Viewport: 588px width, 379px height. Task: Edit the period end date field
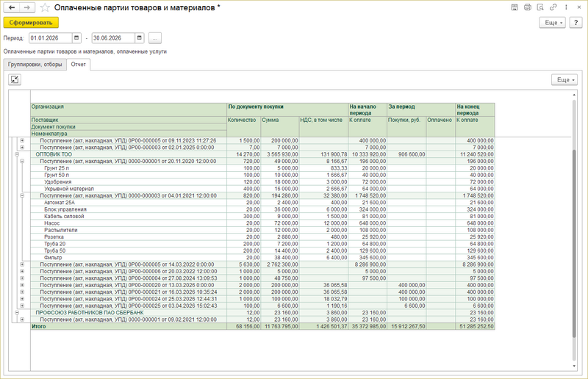tap(114, 38)
